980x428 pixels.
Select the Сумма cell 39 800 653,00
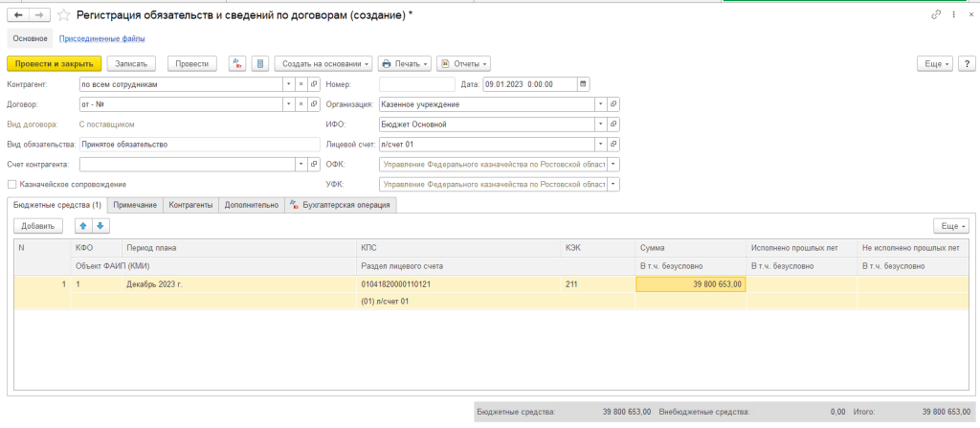(x=691, y=284)
